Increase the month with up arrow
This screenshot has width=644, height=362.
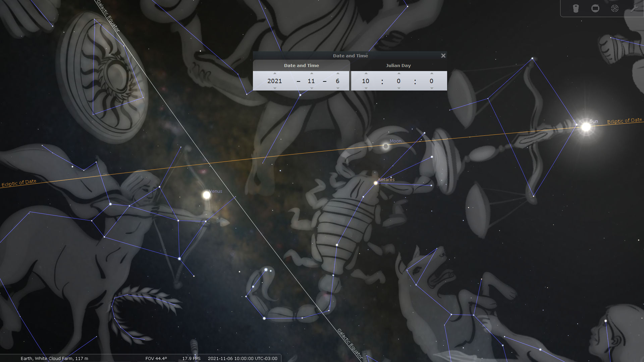[x=312, y=73]
